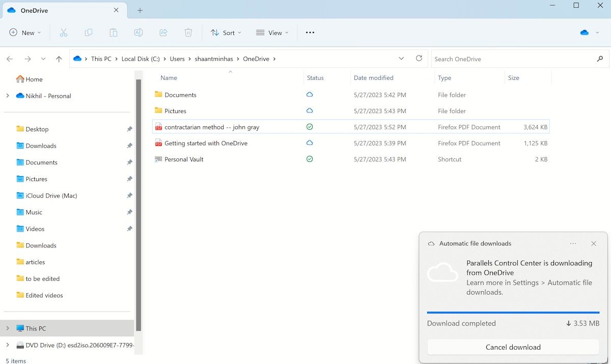The image size is (611, 364).
Task: Open the Sort dropdown
Action: tap(226, 32)
